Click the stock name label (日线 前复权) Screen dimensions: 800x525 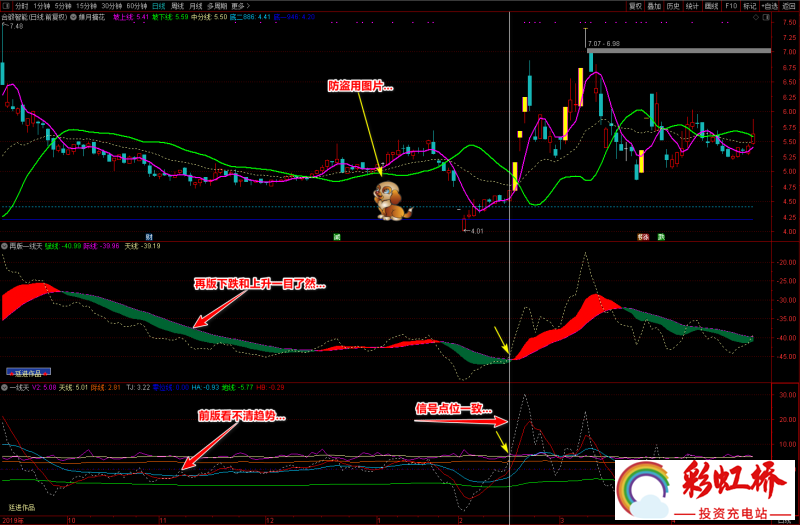point(34,17)
